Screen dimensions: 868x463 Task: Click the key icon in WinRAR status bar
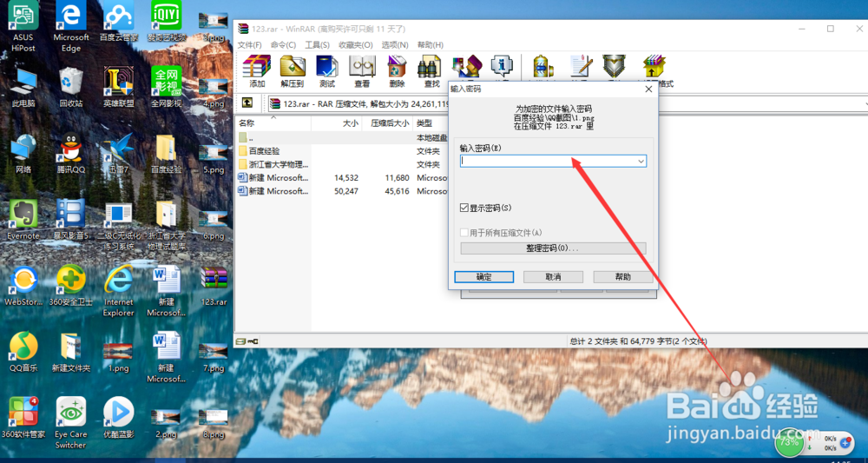[253, 341]
